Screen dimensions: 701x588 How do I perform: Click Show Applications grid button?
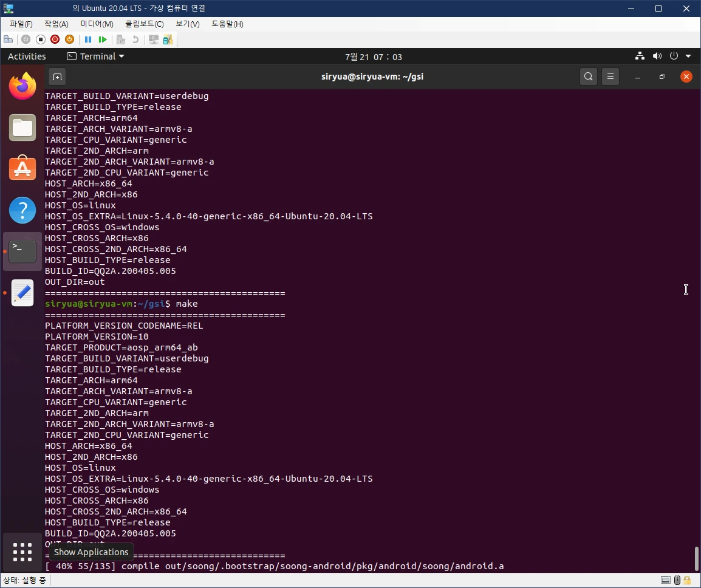[22, 552]
